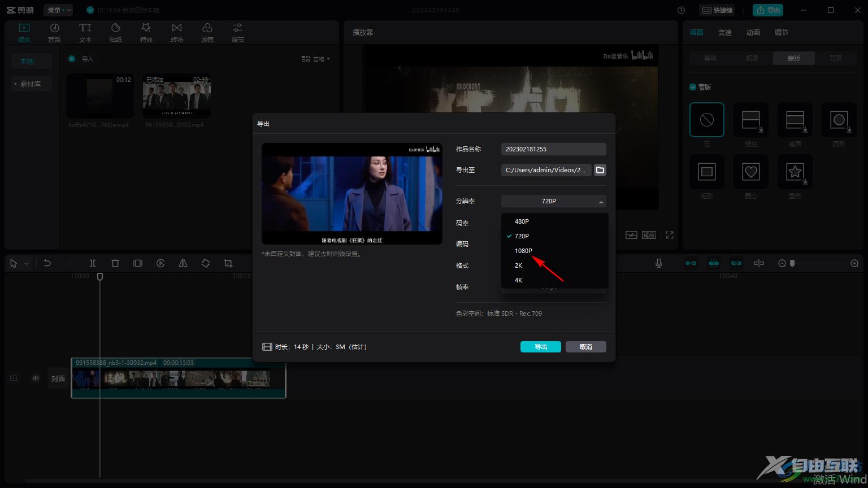
Task: Click the timeline playhead marker
Action: [100, 276]
